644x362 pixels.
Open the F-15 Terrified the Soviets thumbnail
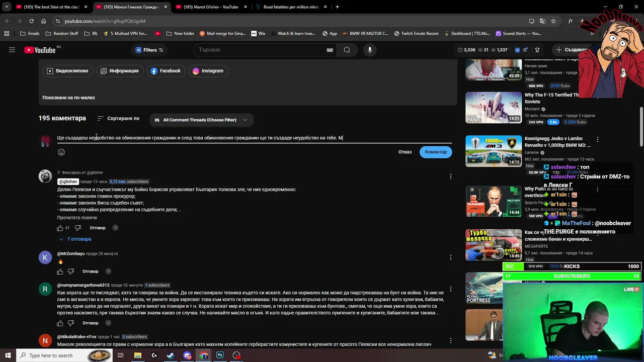pos(494,108)
